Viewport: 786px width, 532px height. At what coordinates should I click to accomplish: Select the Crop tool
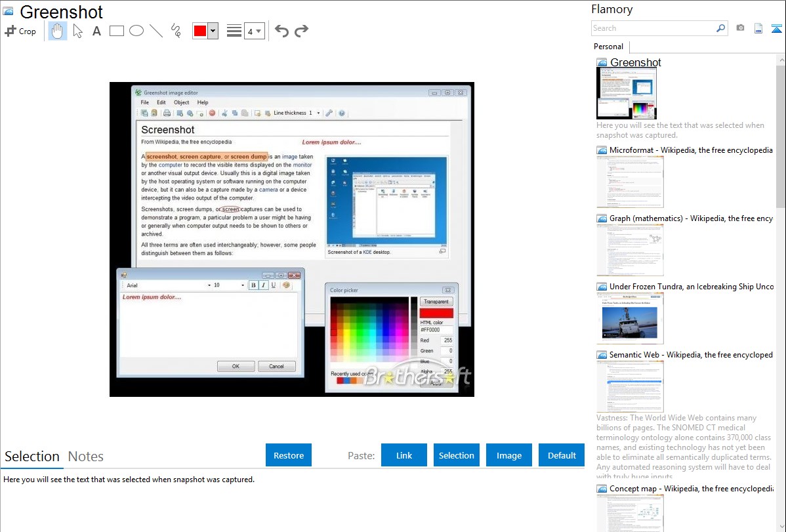point(20,31)
